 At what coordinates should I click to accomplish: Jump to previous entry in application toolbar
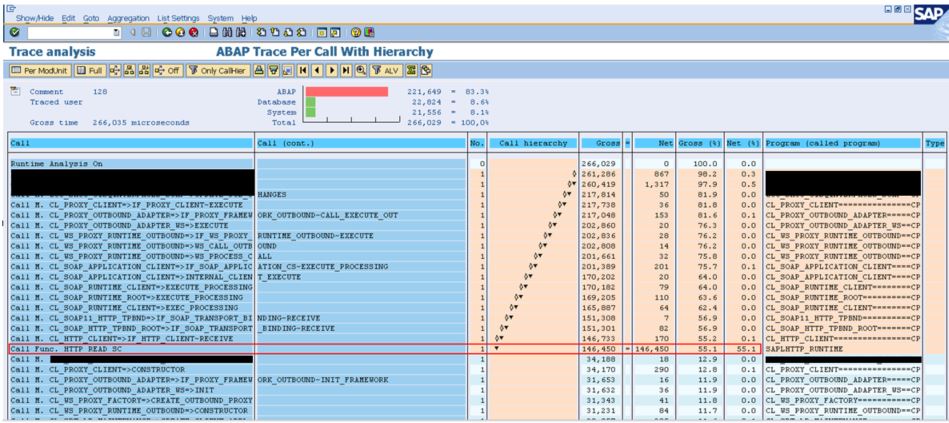click(317, 71)
